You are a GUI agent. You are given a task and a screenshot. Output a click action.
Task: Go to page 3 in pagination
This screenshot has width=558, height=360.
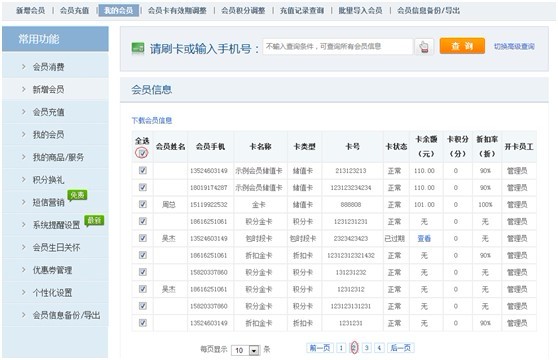pyautogui.click(x=366, y=348)
